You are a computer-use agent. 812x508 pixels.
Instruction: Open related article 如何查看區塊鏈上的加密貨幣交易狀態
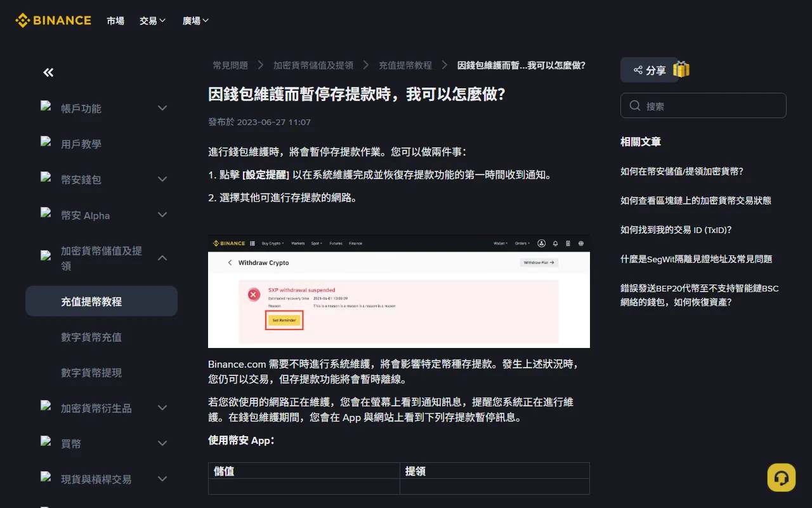tap(696, 201)
